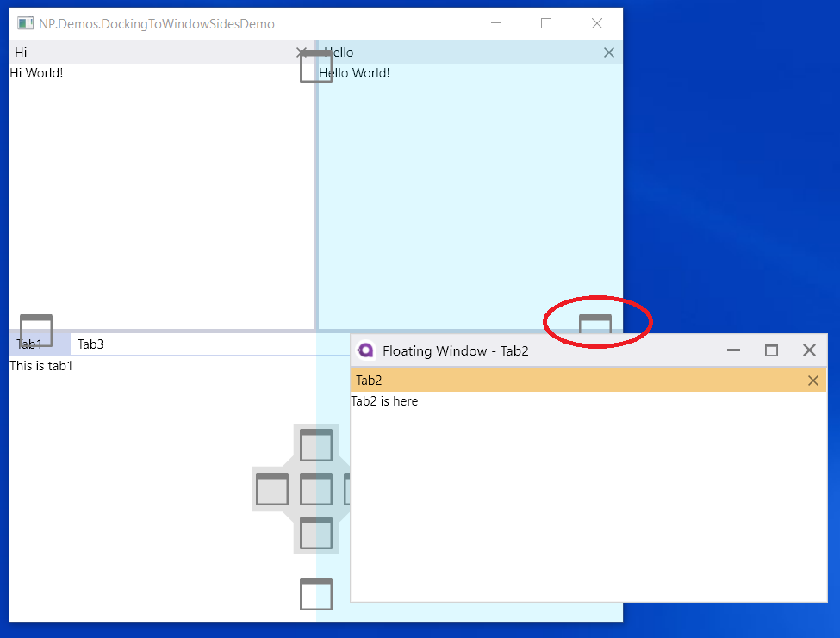
Task: Select the bottom icon of the central docking cross
Action: click(315, 534)
